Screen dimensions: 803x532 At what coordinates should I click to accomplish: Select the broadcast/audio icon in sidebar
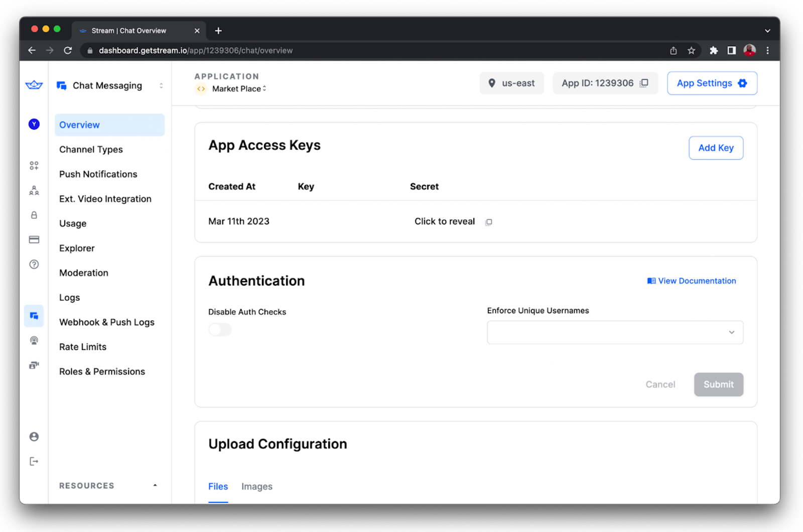tap(34, 340)
